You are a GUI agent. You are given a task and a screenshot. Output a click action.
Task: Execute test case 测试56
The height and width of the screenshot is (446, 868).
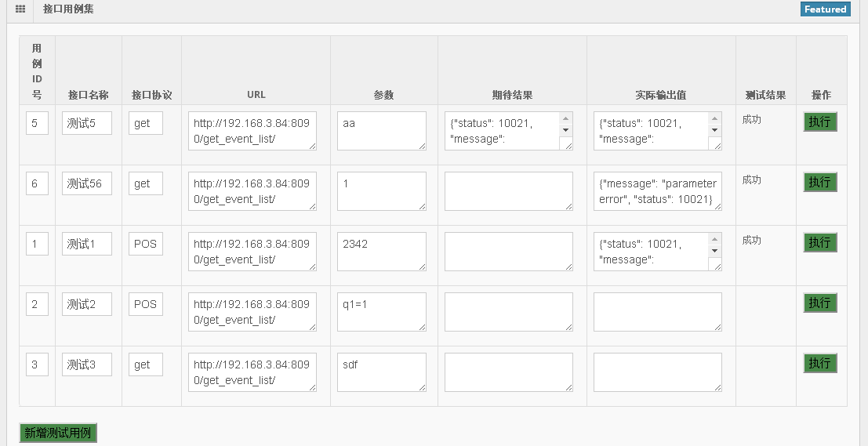point(820,182)
